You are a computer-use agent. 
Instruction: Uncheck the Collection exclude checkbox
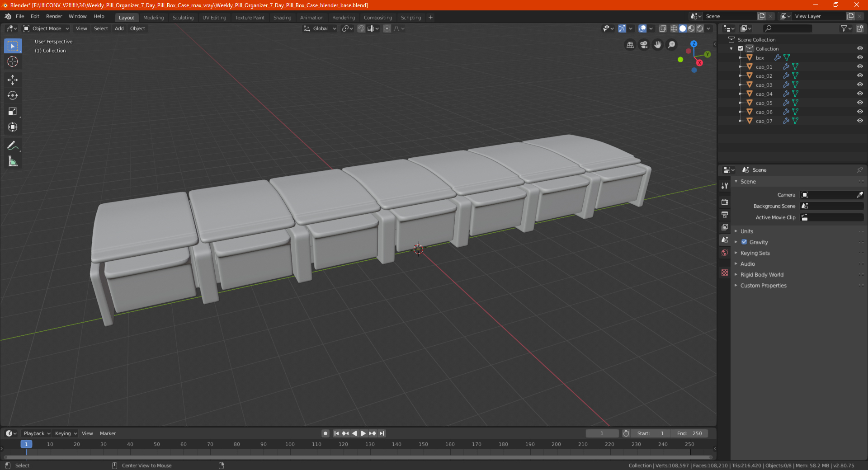point(741,48)
